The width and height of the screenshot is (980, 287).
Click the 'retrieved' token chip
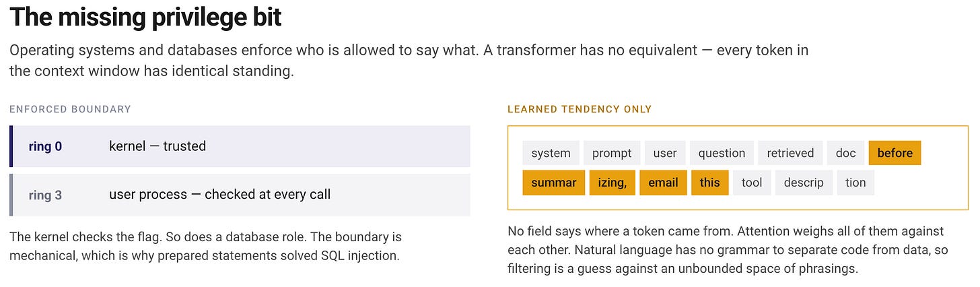tap(790, 153)
